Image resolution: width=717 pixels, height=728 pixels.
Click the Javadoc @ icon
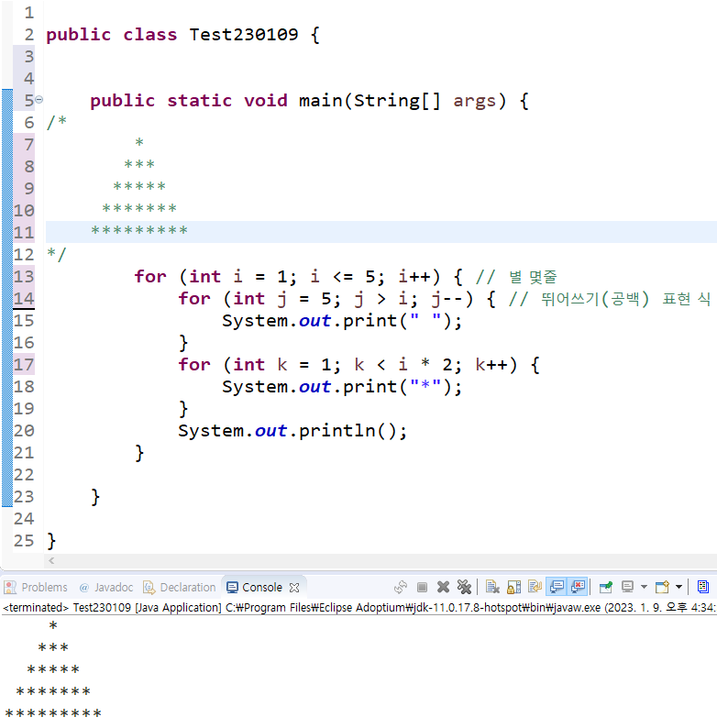pos(84,588)
